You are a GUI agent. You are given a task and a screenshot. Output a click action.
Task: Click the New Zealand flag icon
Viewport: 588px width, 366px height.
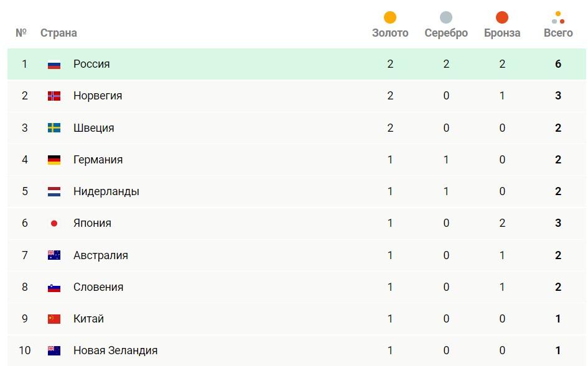point(54,350)
